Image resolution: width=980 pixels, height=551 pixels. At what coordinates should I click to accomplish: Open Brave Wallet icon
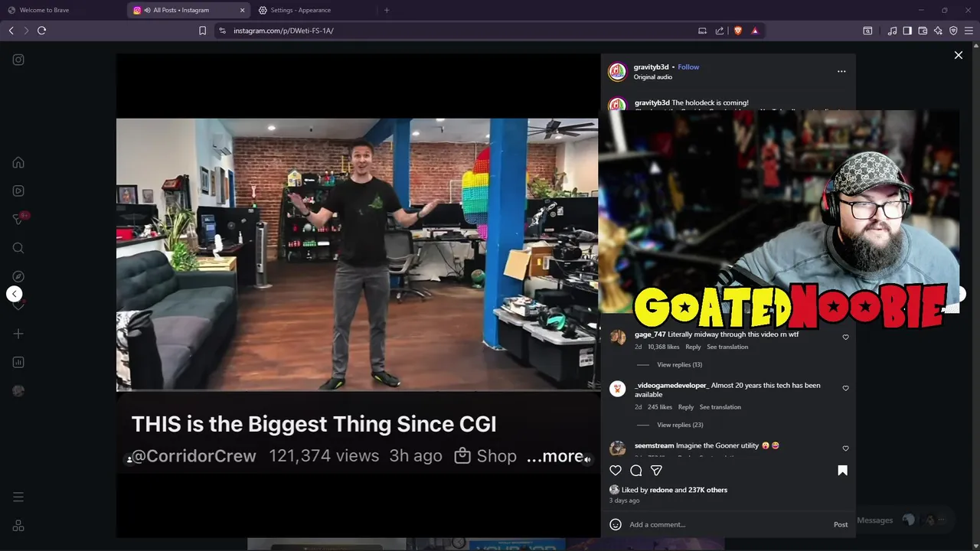click(923, 31)
